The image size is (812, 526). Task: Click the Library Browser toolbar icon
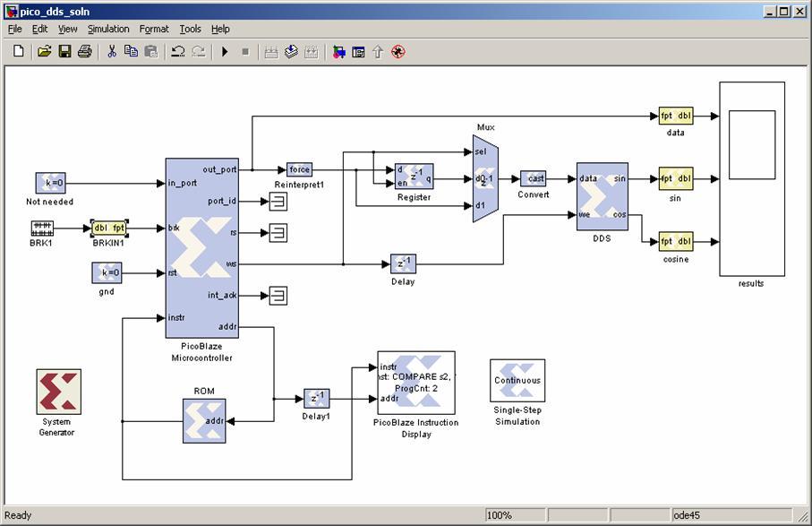click(338, 52)
